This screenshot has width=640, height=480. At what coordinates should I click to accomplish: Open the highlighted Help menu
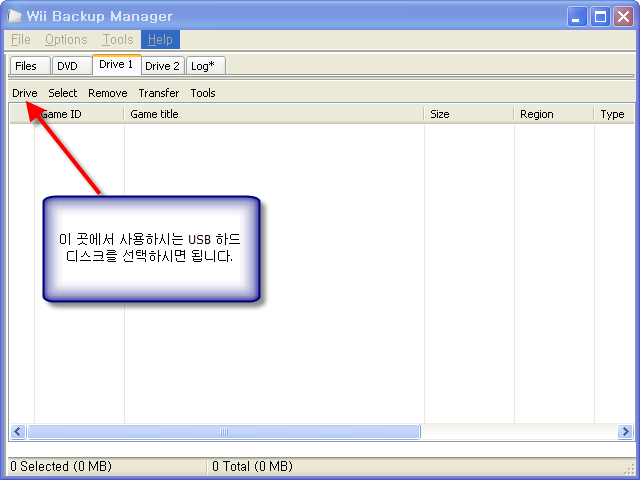[x=160, y=40]
